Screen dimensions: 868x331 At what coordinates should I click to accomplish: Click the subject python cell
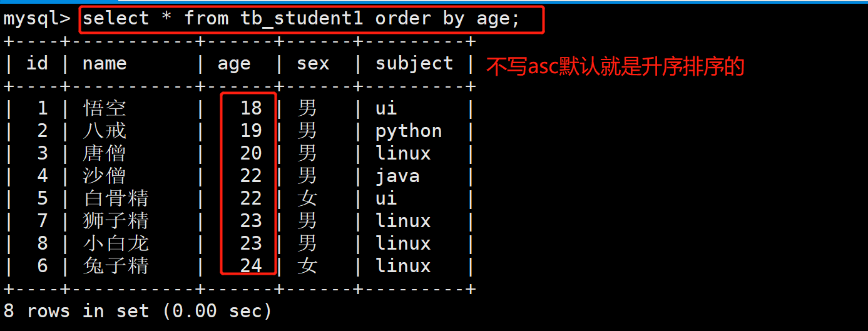click(x=409, y=131)
